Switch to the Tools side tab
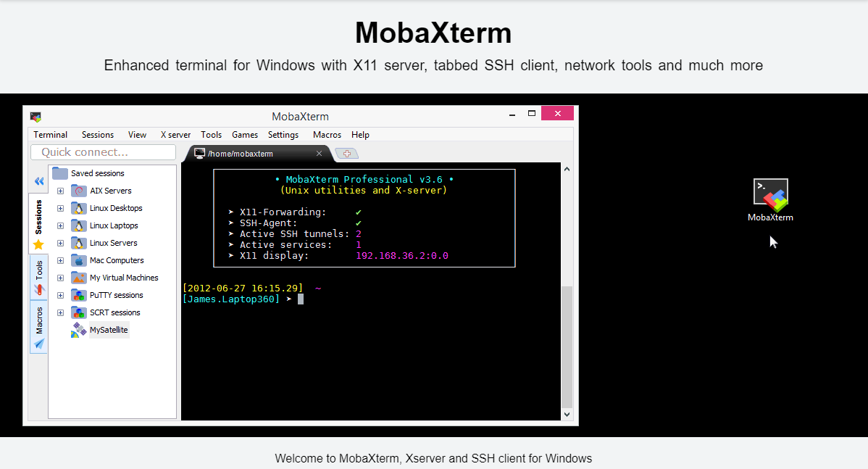The image size is (868, 469). pos(38,277)
